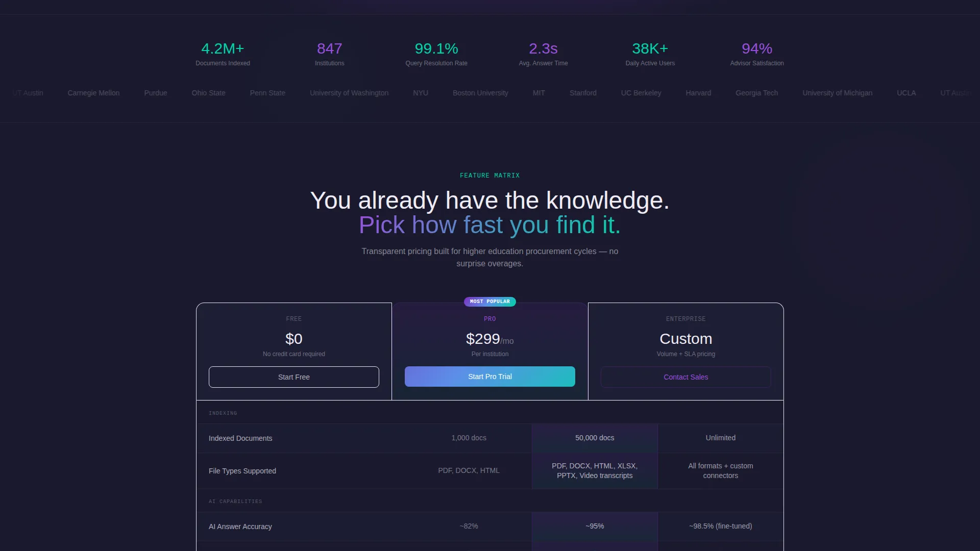Select the 847 Institutions stat
The height and width of the screenshot is (551, 980).
[x=329, y=54]
